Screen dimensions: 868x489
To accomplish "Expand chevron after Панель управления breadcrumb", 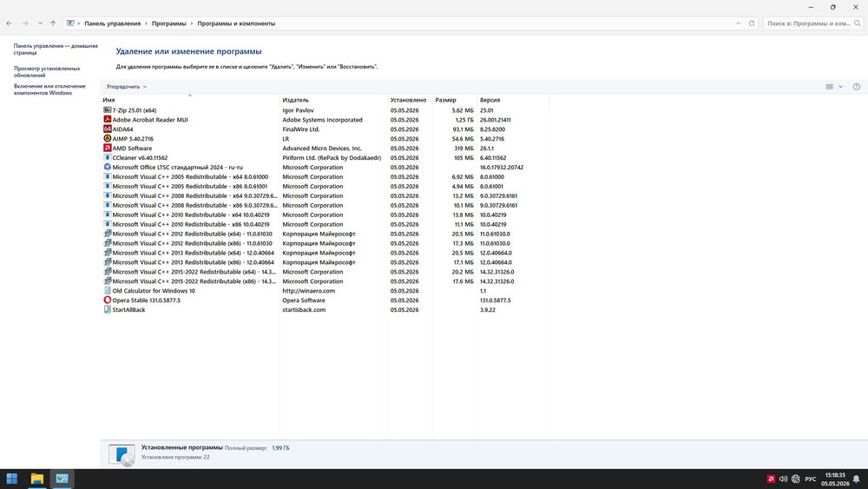I will point(147,23).
